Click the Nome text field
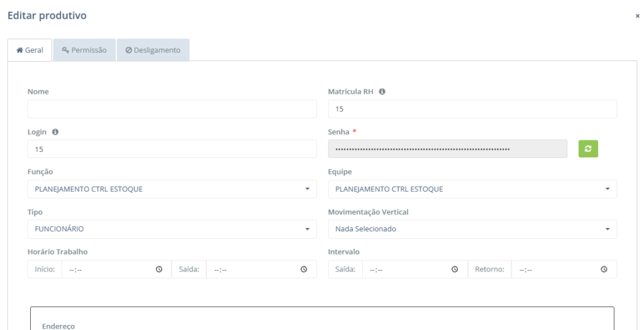The width and height of the screenshot is (644, 330). 172,109
